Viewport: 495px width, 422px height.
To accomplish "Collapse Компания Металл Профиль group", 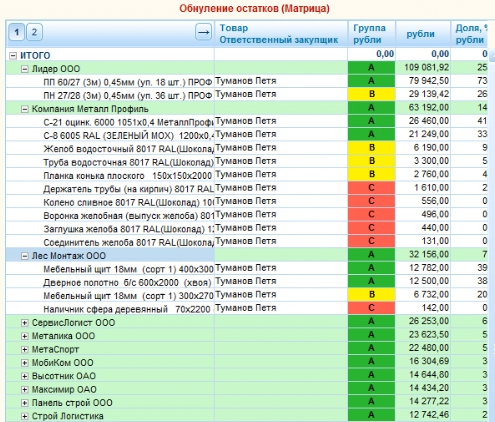I will tap(24, 109).
